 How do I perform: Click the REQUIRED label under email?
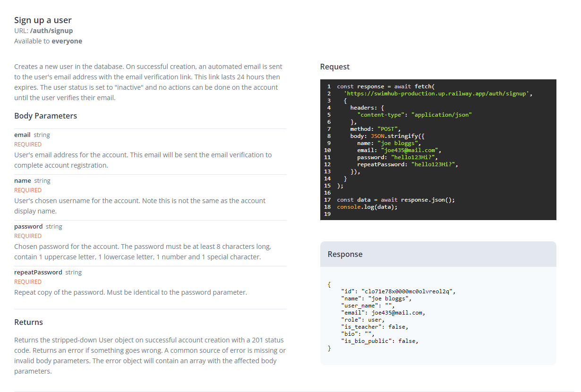(28, 145)
